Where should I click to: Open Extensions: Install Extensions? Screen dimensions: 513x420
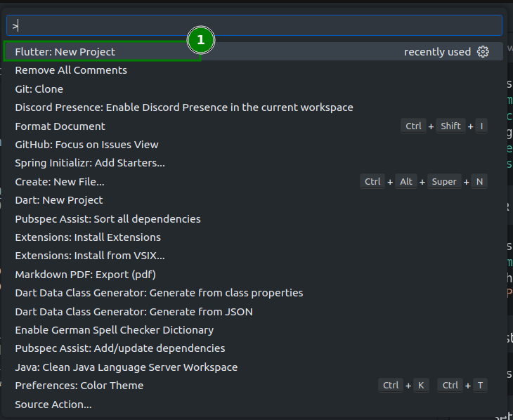point(88,237)
